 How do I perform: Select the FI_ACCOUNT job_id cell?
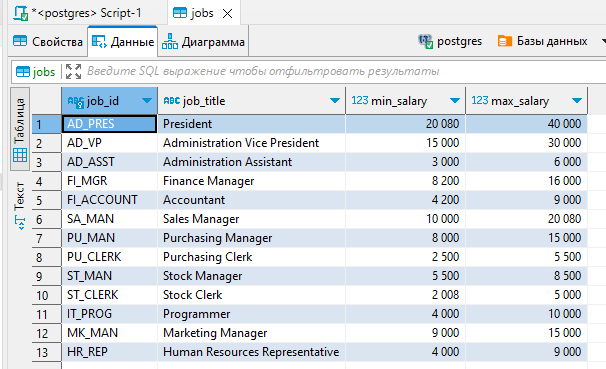(109, 200)
